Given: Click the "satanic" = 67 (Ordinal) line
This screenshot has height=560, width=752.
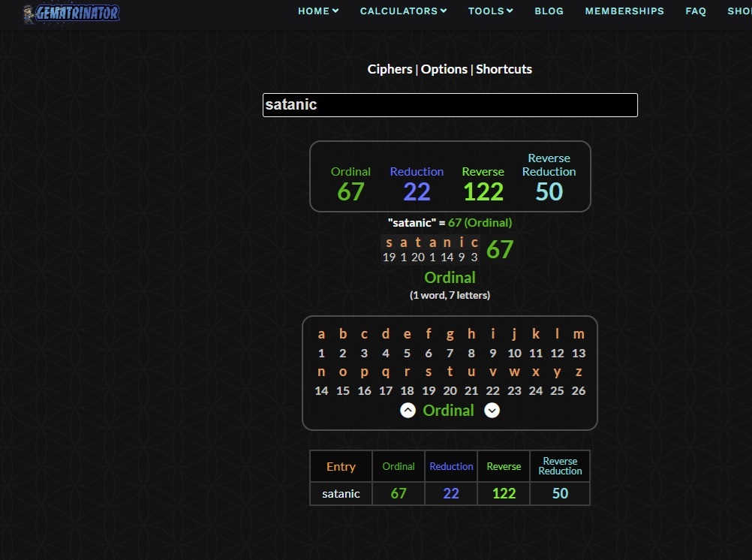Looking at the screenshot, I should (450, 223).
